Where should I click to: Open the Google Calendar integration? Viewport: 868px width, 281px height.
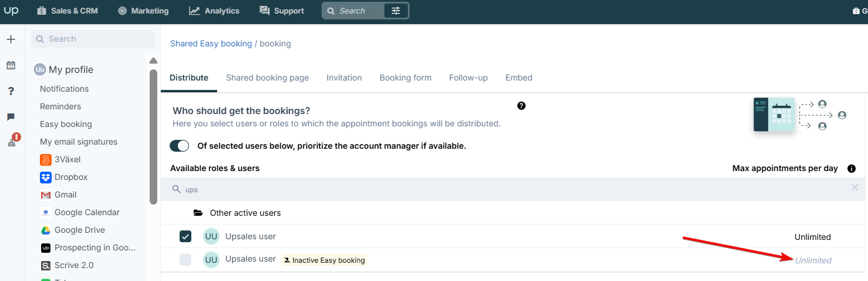[80, 212]
